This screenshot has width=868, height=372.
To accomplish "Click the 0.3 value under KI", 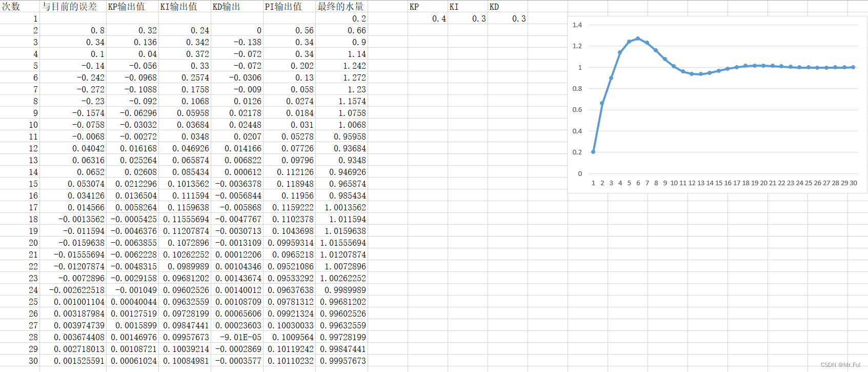I will (x=468, y=18).
